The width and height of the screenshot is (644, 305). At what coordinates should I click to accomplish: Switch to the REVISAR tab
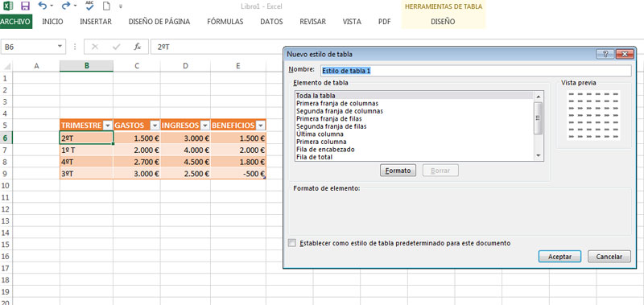[x=312, y=22]
